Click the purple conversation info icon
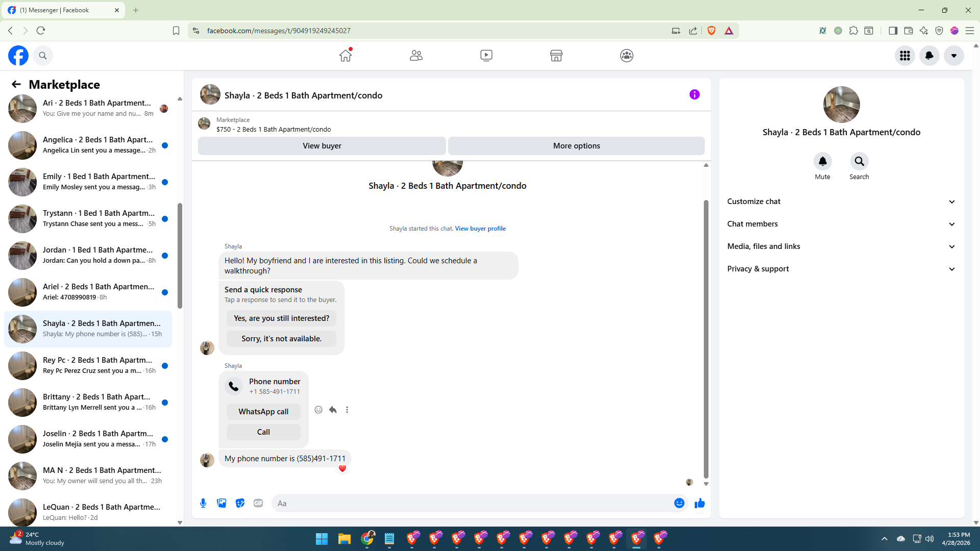The width and height of the screenshot is (980, 551). (x=694, y=94)
